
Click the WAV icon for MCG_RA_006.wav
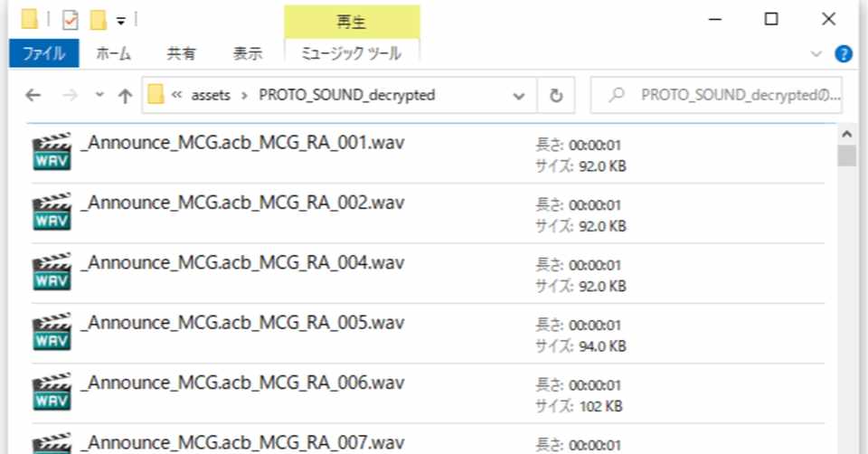(52, 392)
